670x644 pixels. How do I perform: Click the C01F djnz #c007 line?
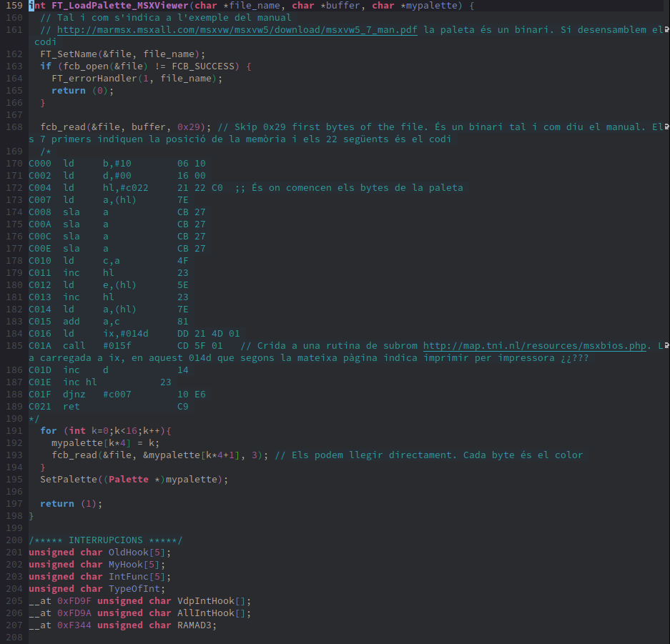[117, 394]
